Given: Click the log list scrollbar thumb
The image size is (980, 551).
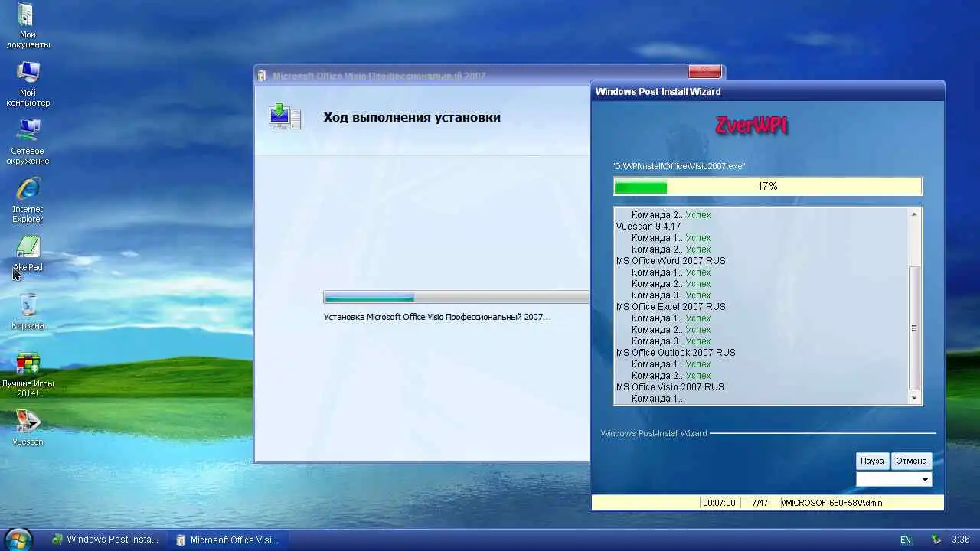Looking at the screenshot, I should tap(914, 328).
